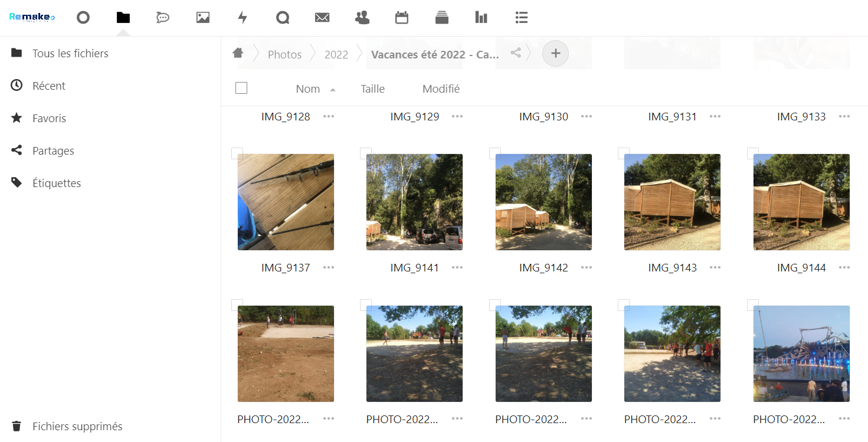The image size is (868, 442).
Task: Click the share icon in breadcrumb
Action: [516, 53]
